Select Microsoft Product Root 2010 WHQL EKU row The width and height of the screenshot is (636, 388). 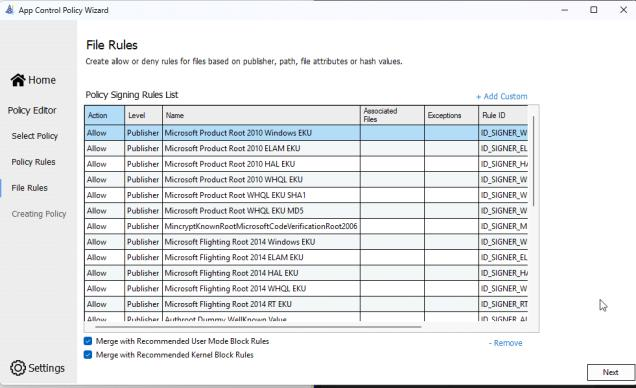click(x=306, y=180)
